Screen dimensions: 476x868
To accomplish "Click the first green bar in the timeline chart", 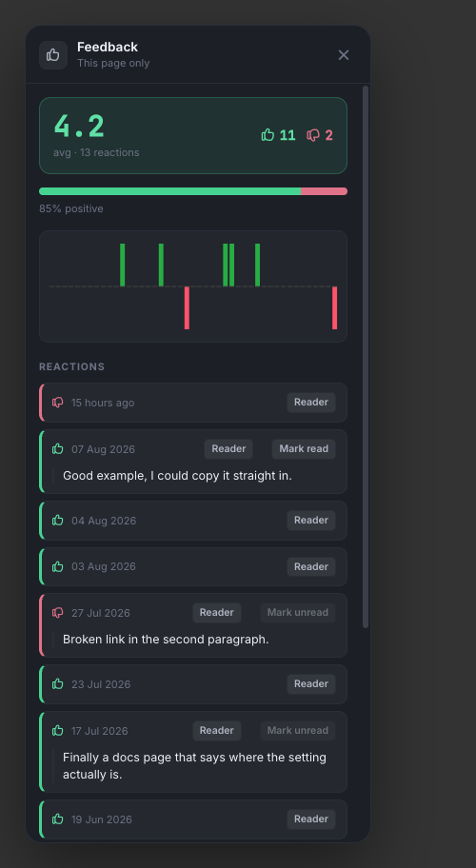I will [122, 266].
